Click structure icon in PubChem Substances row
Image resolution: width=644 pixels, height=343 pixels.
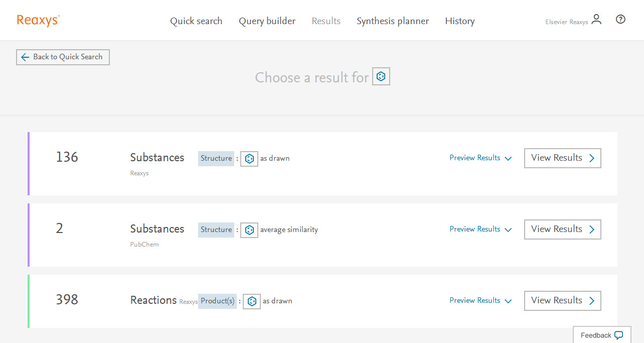[249, 230]
